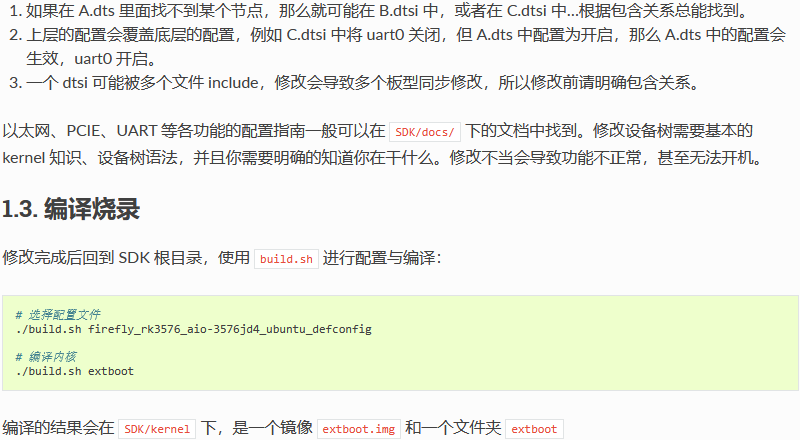Click list item 1 about A.dts node lookup
Screen dimensions: 800x440
point(379,11)
